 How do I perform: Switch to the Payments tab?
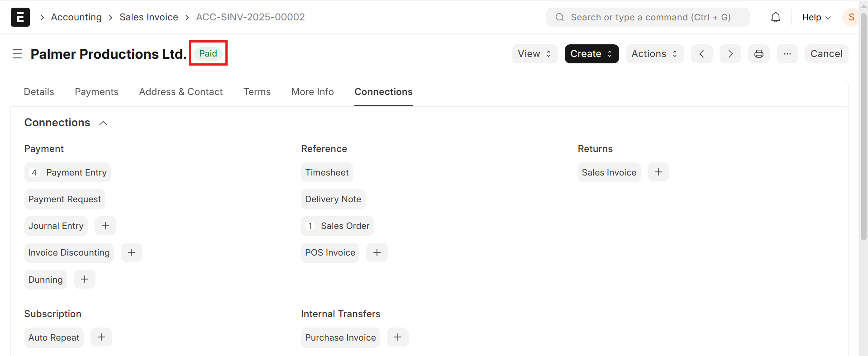(x=96, y=92)
